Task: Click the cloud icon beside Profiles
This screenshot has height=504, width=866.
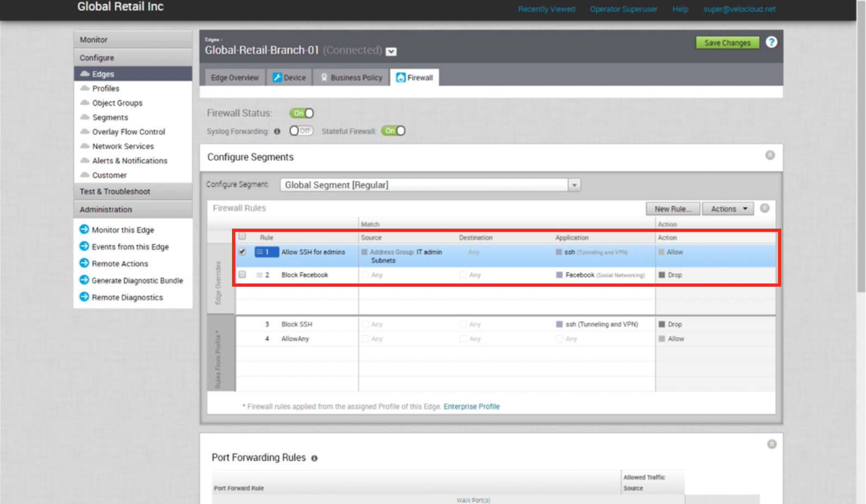Action: click(x=85, y=88)
